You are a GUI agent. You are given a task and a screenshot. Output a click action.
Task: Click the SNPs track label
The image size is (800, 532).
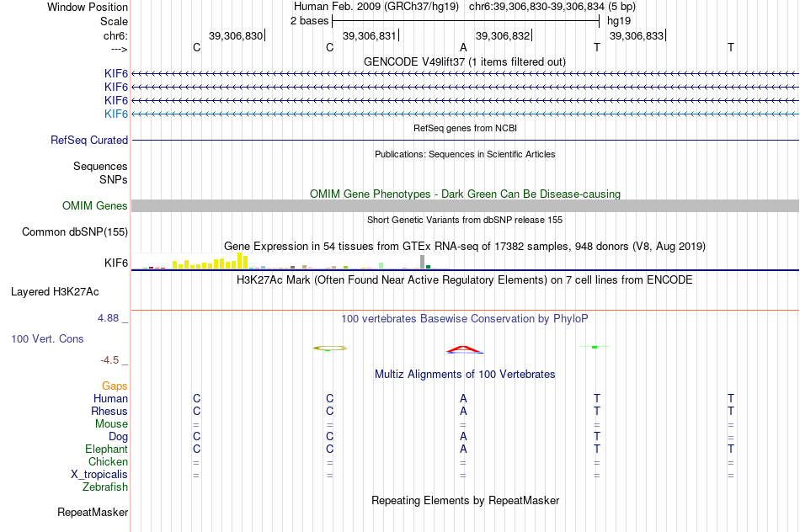(x=114, y=179)
